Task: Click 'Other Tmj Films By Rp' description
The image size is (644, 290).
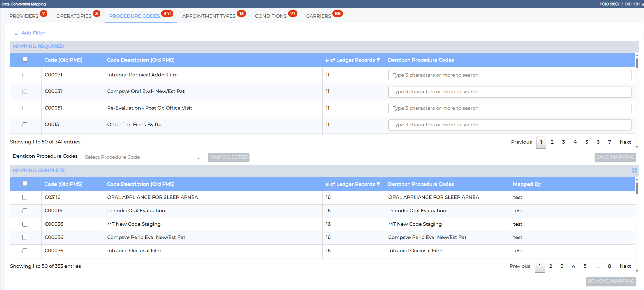Action: pos(134,125)
